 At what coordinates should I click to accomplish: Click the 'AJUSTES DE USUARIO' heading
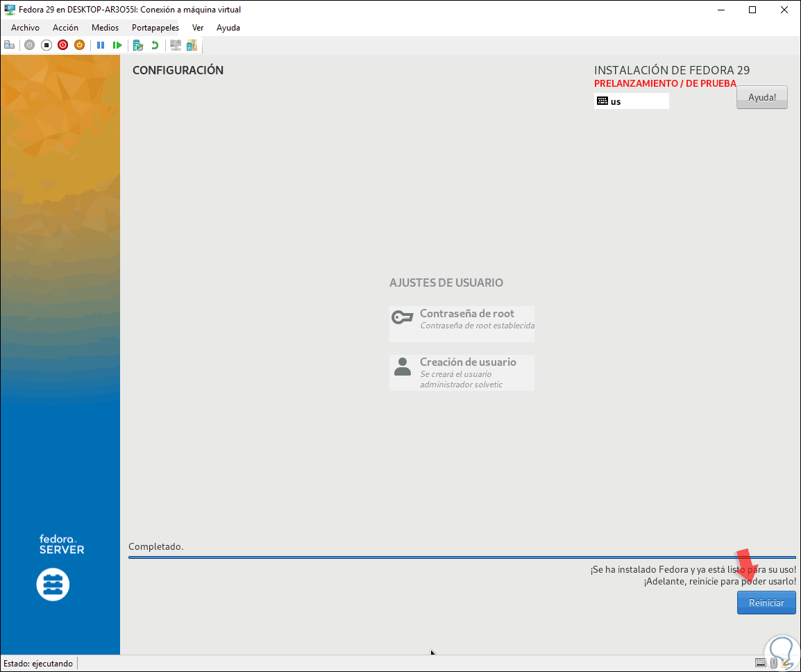click(446, 283)
